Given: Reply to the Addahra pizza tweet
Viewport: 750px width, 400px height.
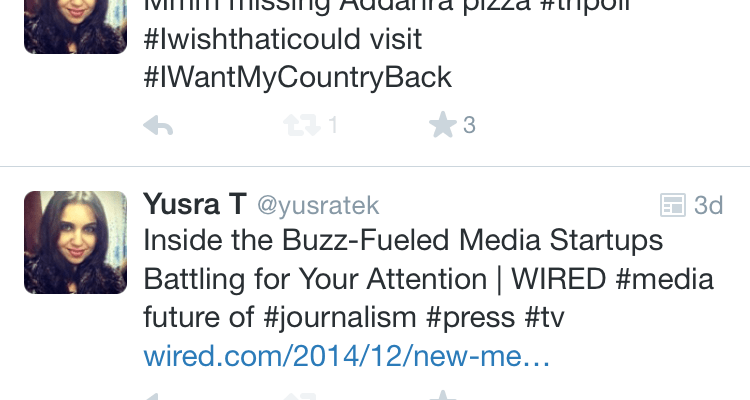Looking at the screenshot, I should [159, 126].
